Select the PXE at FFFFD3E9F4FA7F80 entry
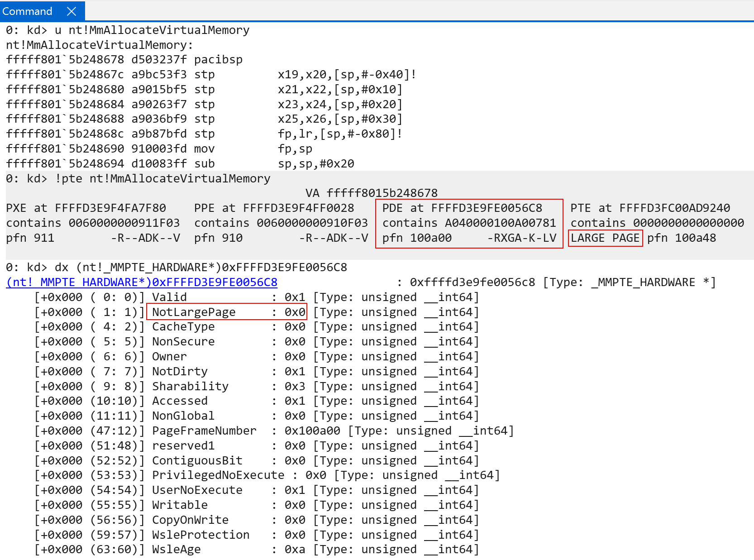754x560 pixels. click(86, 208)
